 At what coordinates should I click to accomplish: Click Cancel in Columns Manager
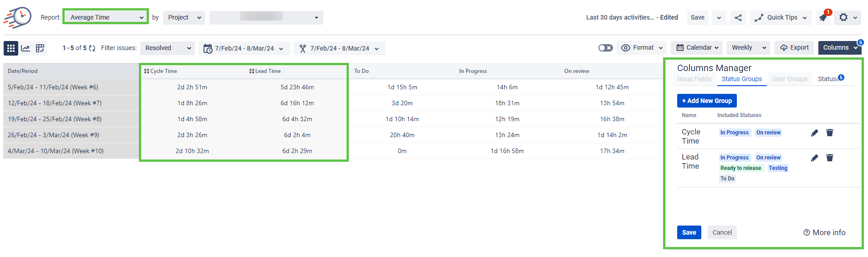[722, 232]
